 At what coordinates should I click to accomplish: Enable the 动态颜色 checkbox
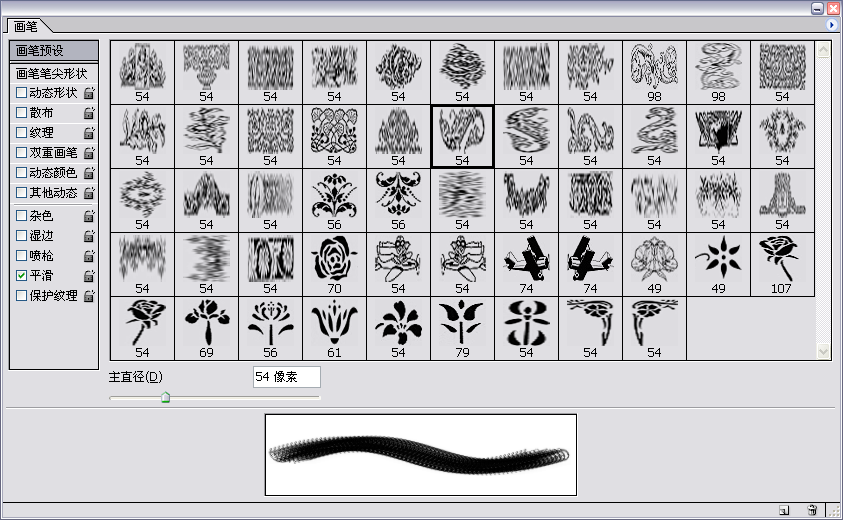click(22, 172)
